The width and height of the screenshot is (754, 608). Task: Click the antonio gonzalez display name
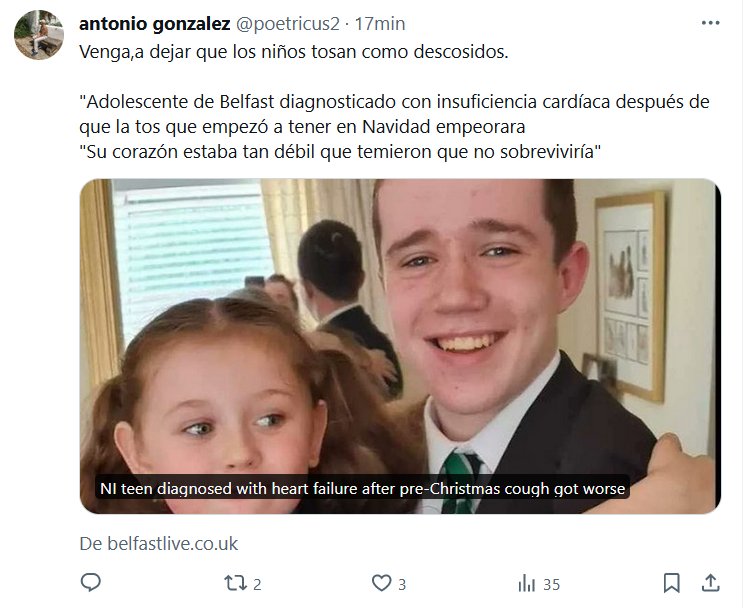[154, 24]
